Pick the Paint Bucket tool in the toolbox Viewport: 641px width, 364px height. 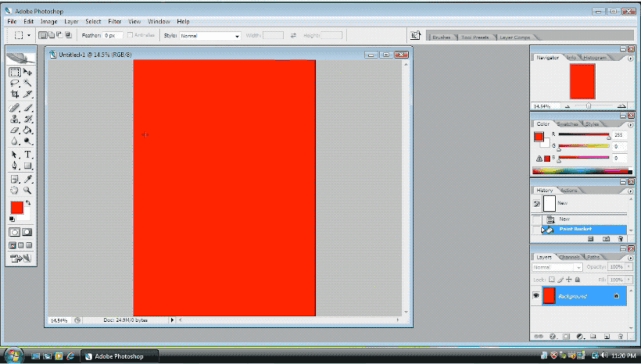(28, 130)
